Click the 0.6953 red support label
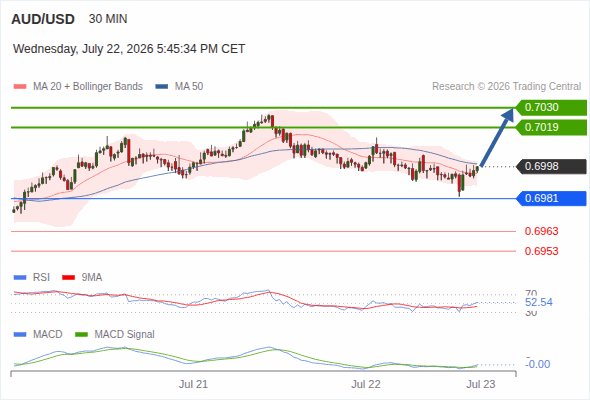This screenshot has width=590, height=400. pos(541,251)
